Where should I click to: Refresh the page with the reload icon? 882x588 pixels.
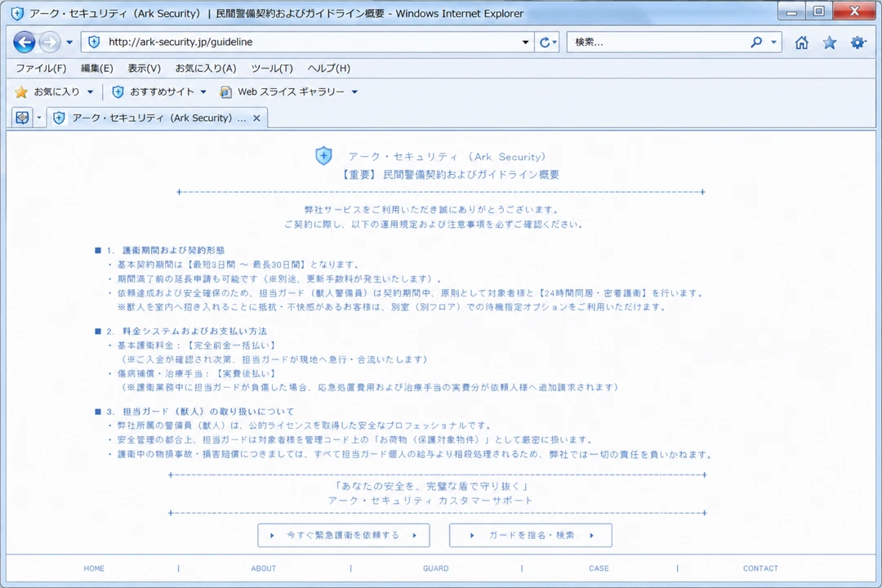coord(544,42)
